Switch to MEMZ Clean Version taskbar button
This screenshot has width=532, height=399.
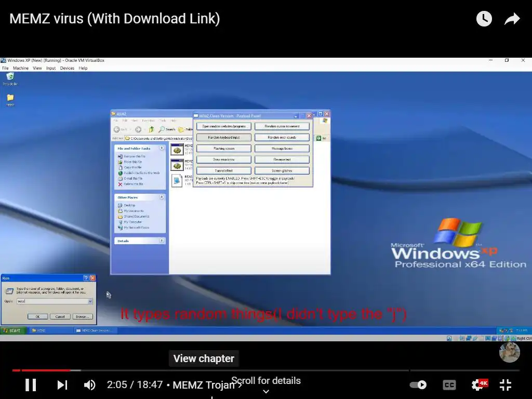point(96,330)
